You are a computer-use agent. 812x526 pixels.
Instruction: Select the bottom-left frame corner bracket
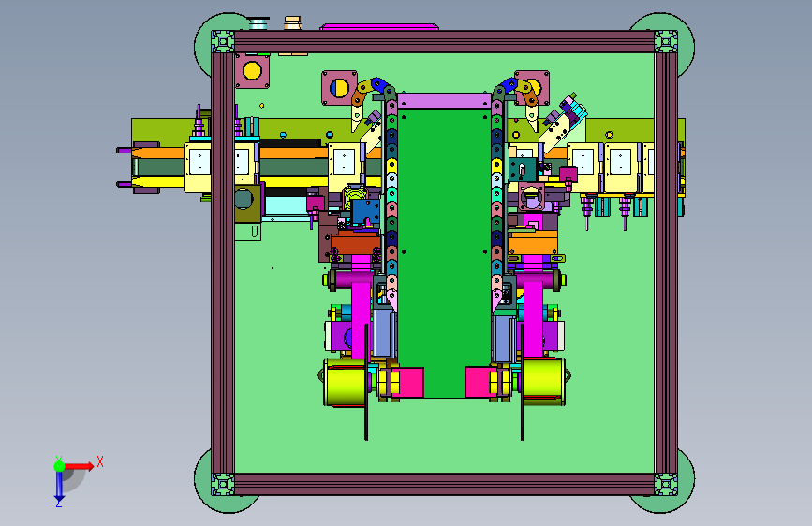pyautogui.click(x=223, y=484)
